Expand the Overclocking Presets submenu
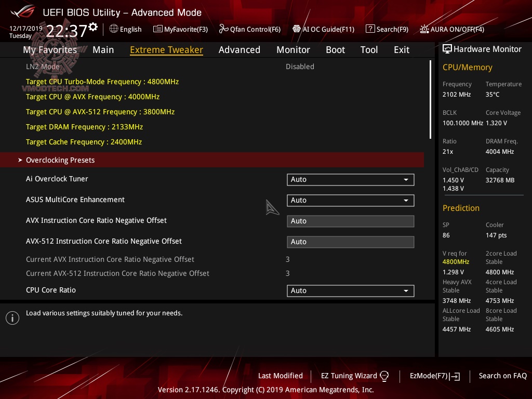The width and height of the screenshot is (532, 399). pyautogui.click(x=212, y=160)
